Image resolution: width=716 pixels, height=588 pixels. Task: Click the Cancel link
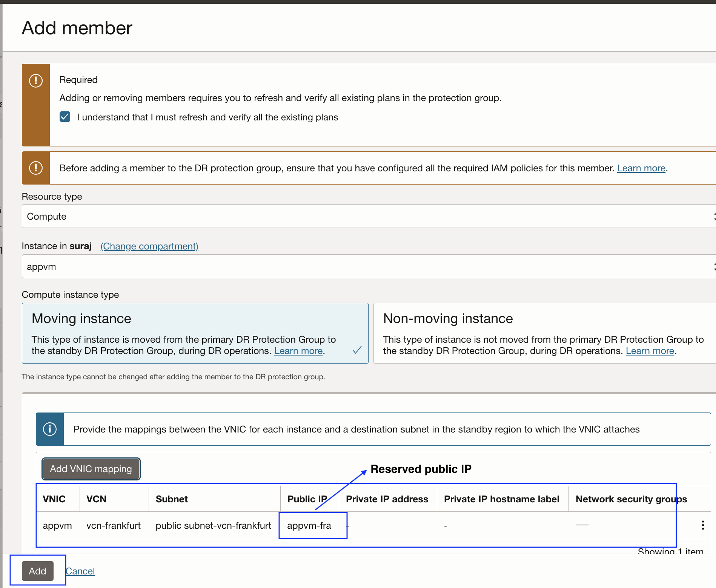pos(80,571)
